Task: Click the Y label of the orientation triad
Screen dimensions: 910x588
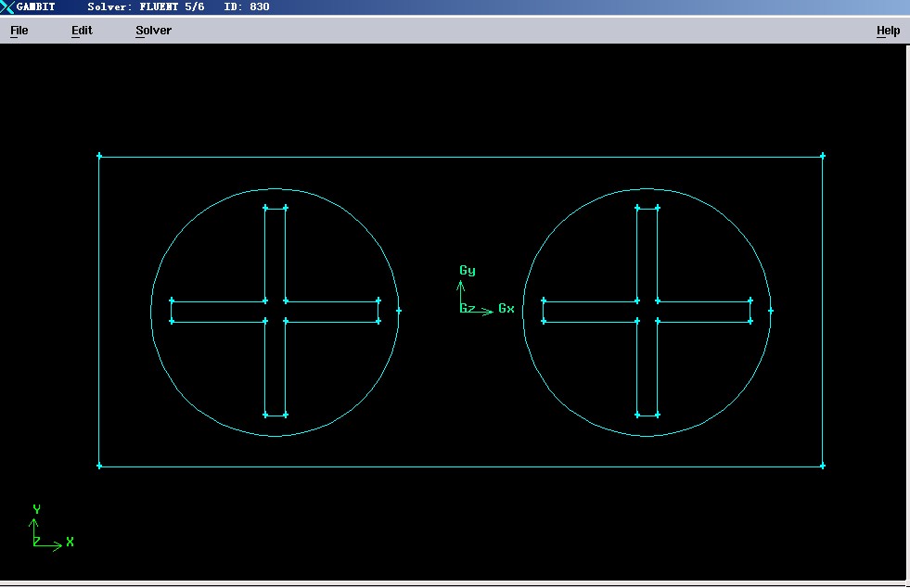Action: tap(36, 509)
